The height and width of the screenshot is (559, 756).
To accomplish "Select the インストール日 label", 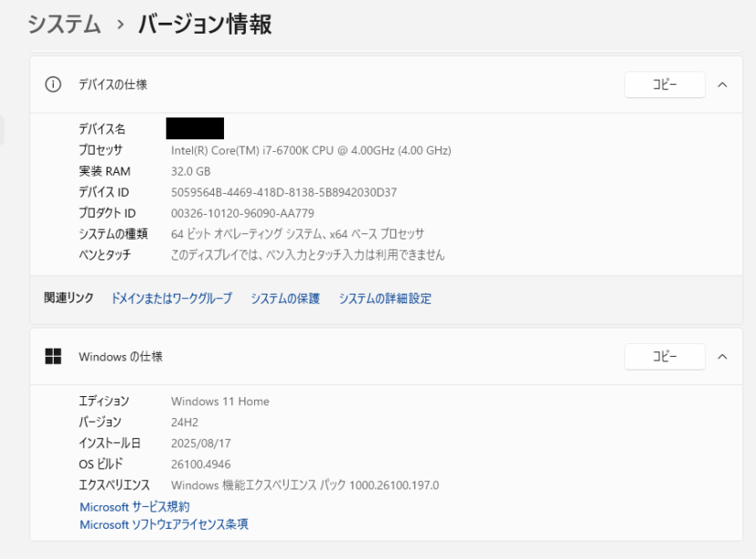I will click(109, 442).
